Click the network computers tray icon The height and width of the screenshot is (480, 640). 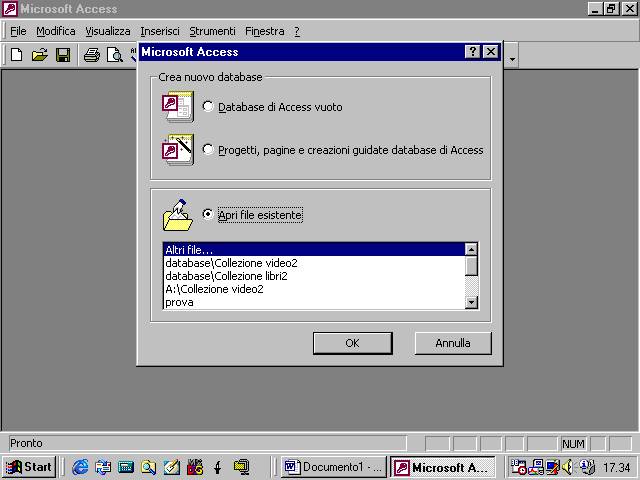pos(536,467)
